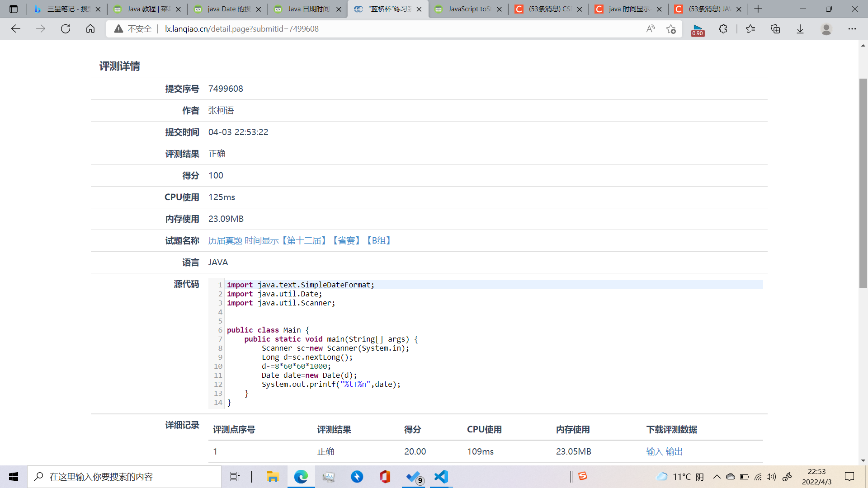Image resolution: width=868 pixels, height=488 pixels.
Task: Click the browser refresh icon
Action: pos(66,29)
